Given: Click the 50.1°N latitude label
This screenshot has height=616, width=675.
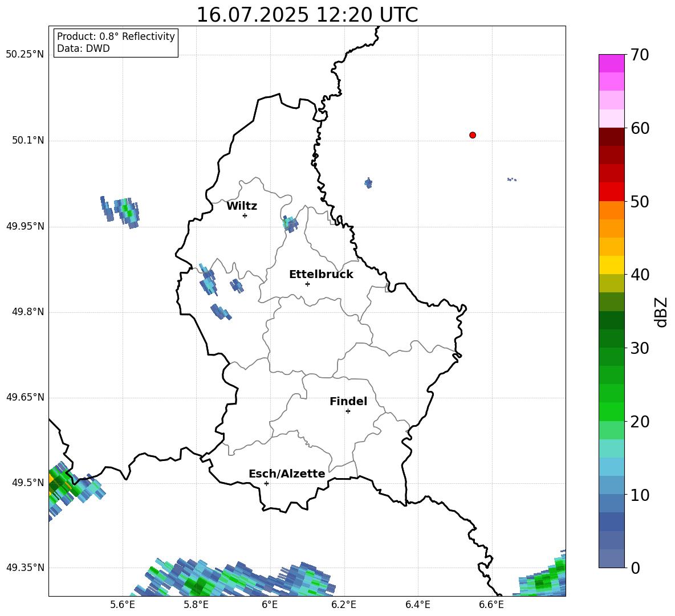Looking at the screenshot, I should pos(28,141).
